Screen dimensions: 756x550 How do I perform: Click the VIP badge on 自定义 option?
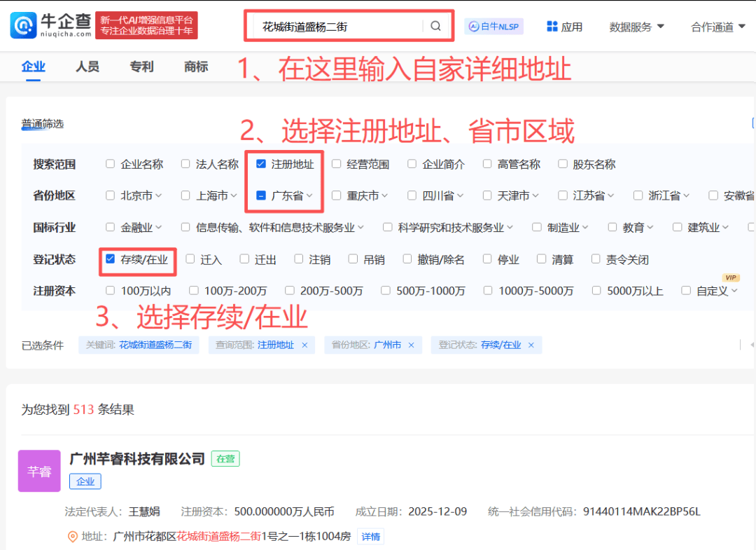pyautogui.click(x=730, y=277)
